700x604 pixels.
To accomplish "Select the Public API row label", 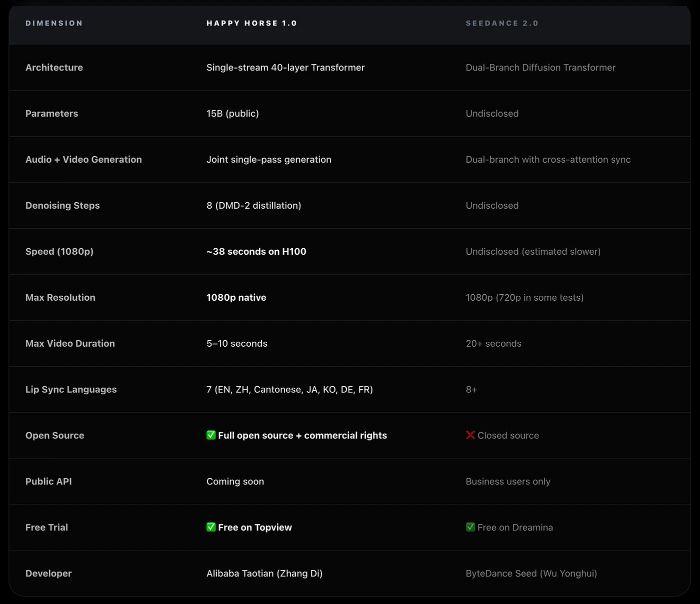I will coord(48,481).
